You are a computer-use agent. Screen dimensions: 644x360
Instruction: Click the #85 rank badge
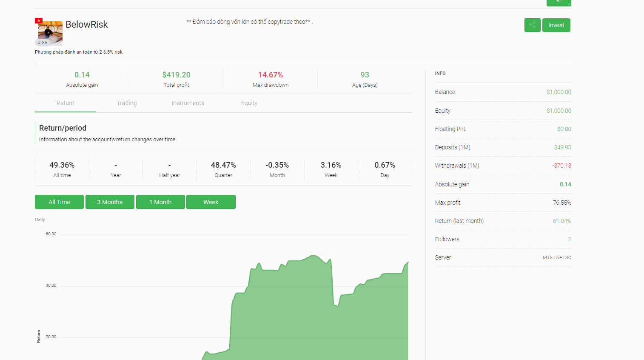point(43,43)
